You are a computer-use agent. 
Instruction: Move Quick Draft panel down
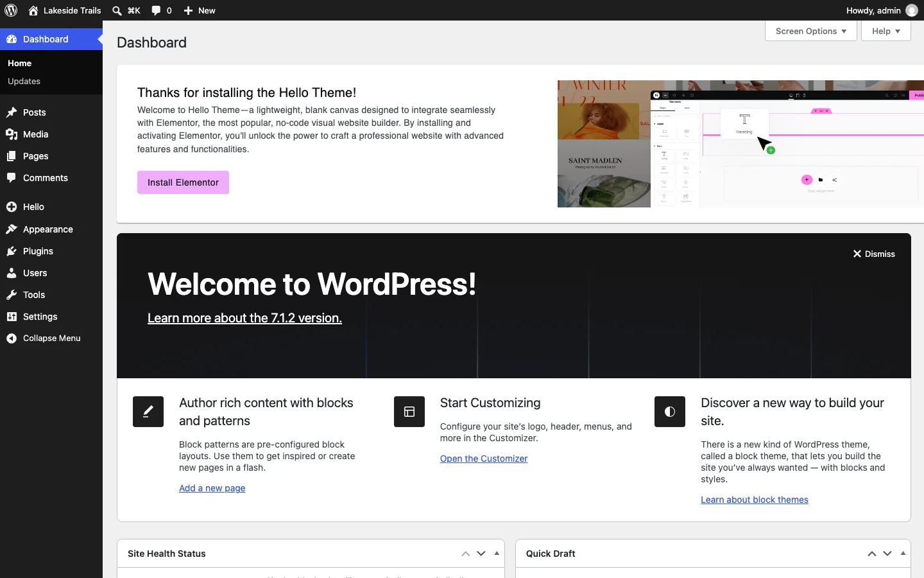887,554
